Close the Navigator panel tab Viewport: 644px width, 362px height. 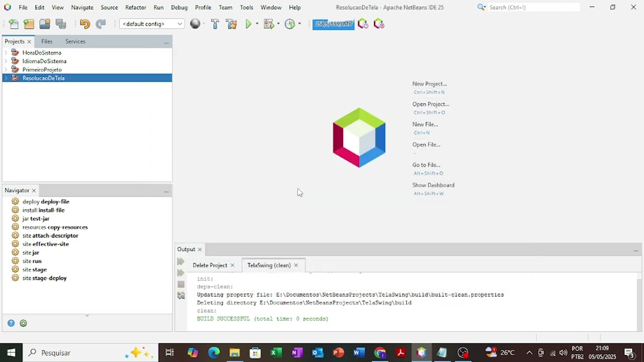(x=34, y=191)
